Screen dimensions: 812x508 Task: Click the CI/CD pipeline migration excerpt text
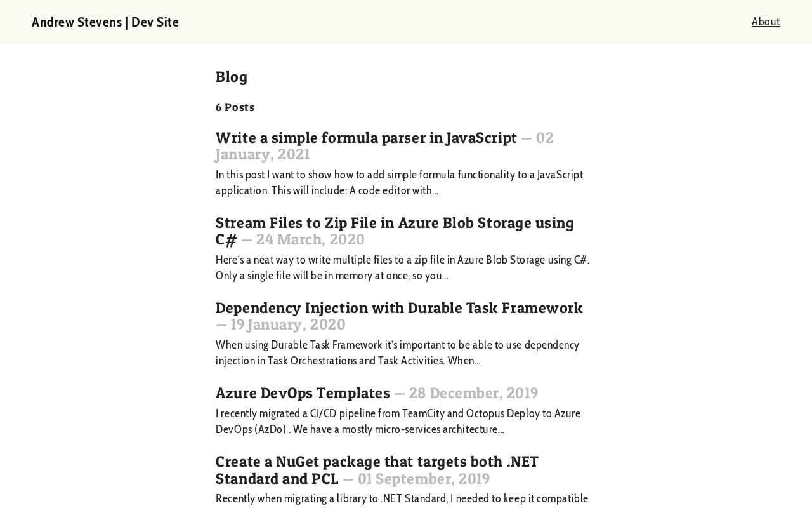[x=398, y=421]
